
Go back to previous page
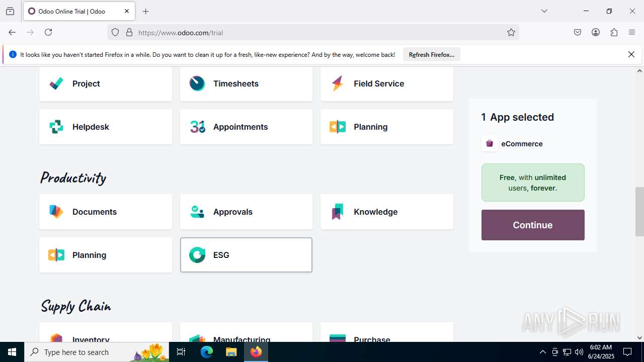click(x=12, y=32)
